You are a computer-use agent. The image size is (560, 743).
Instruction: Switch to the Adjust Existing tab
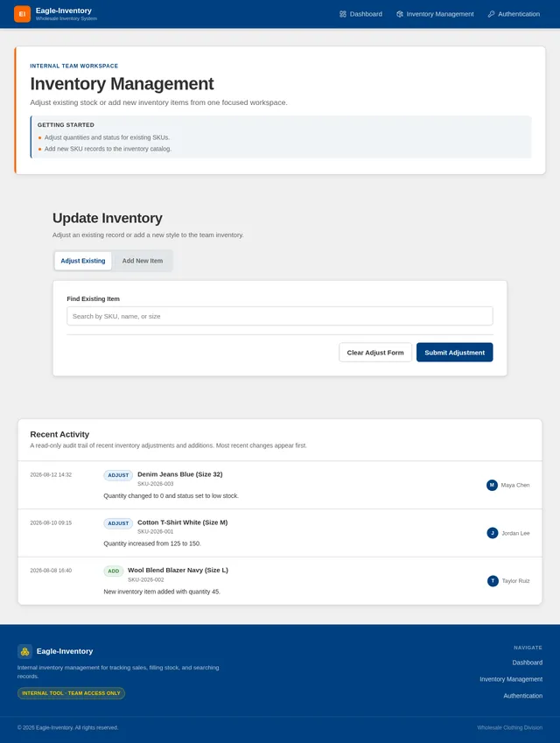click(83, 261)
